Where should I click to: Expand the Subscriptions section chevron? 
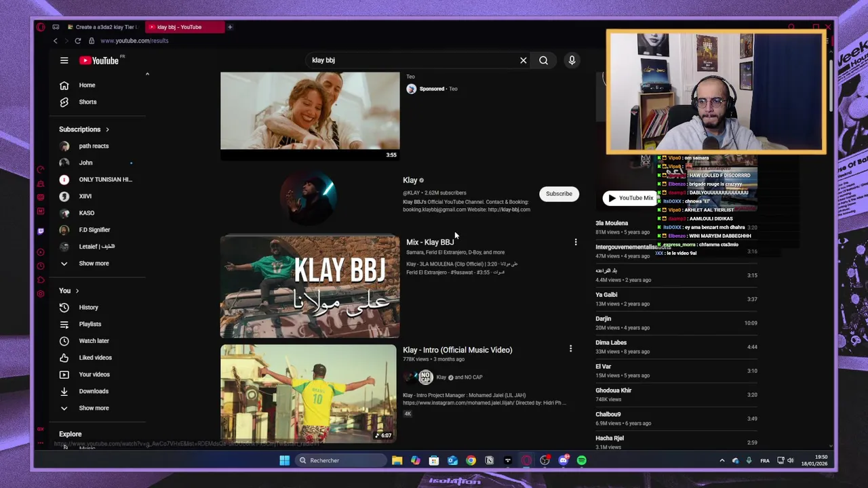(107, 129)
